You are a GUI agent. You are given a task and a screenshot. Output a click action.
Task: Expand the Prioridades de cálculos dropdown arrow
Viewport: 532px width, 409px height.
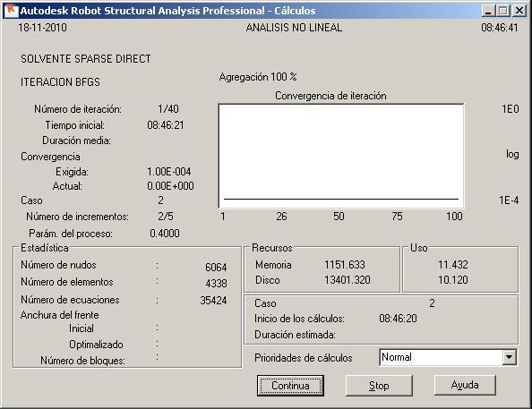point(509,357)
